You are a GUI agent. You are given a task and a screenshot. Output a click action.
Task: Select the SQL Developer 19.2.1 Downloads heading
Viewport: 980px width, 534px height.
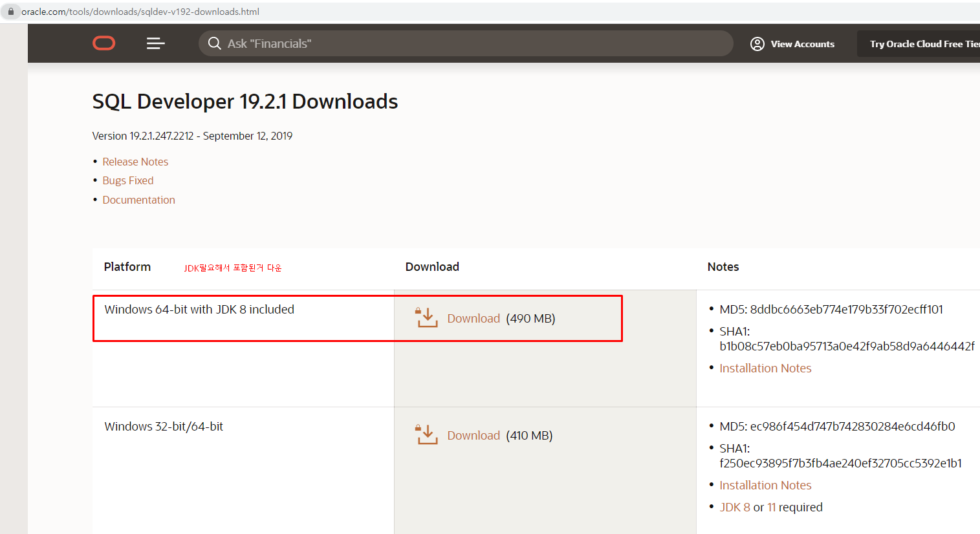click(245, 101)
